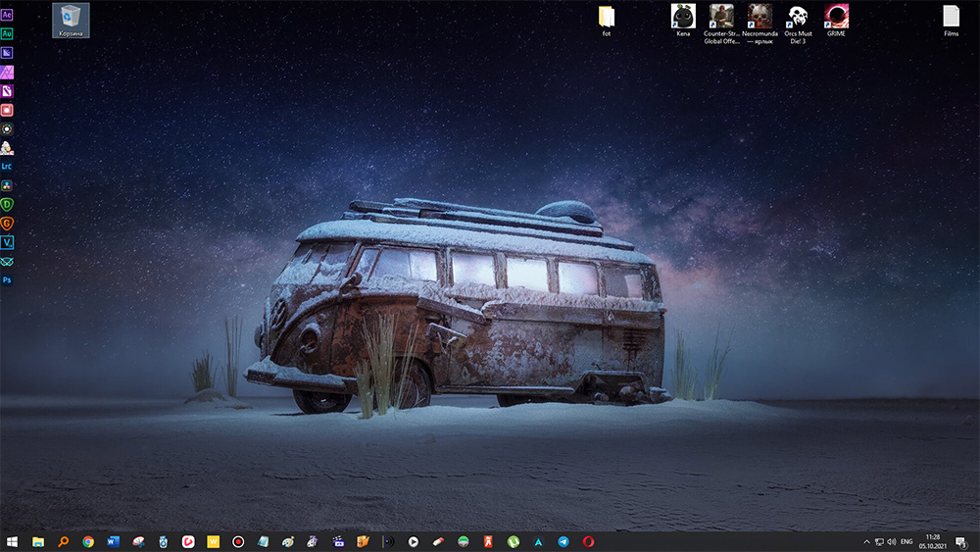
Task: Open the yellow W app in taskbar
Action: pyautogui.click(x=213, y=542)
